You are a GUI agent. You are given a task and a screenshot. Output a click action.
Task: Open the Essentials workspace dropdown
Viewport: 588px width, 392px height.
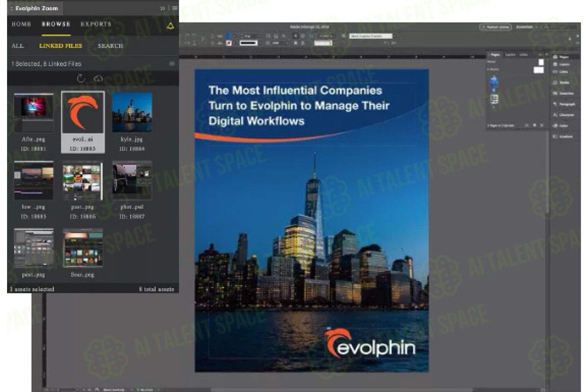(x=526, y=27)
